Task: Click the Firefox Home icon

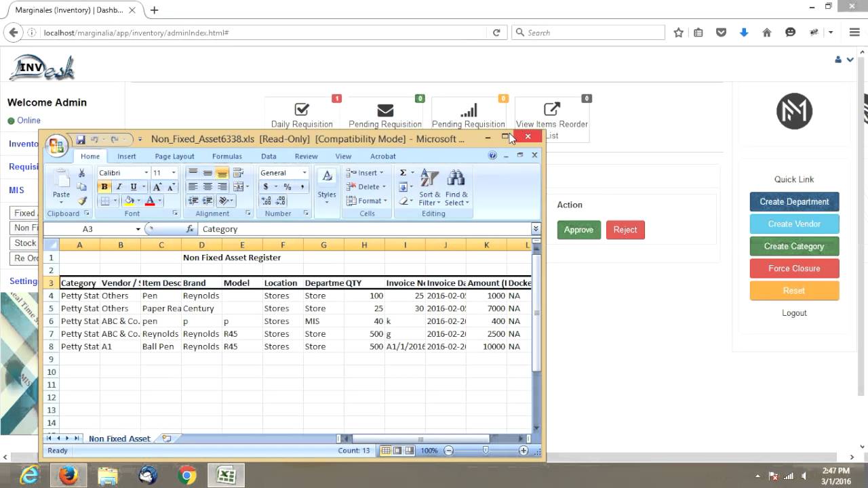Action: 767,33
